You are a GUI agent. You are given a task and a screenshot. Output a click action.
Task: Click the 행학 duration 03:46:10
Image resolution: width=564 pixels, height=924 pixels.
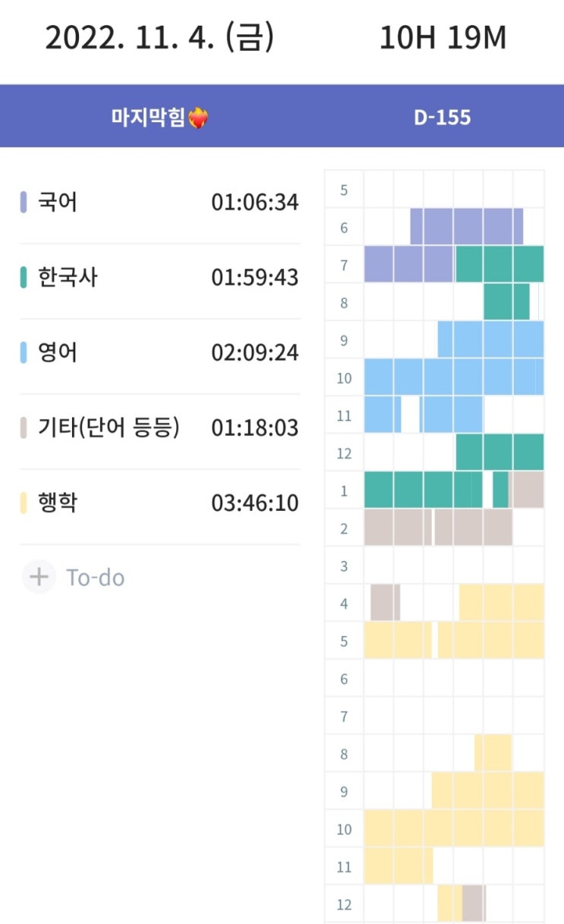(255, 503)
